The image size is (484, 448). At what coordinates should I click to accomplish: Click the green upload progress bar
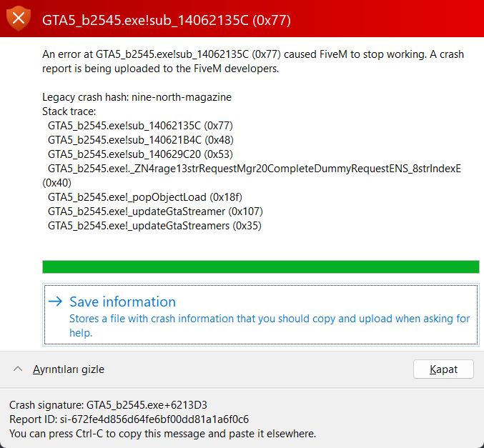click(x=260, y=267)
